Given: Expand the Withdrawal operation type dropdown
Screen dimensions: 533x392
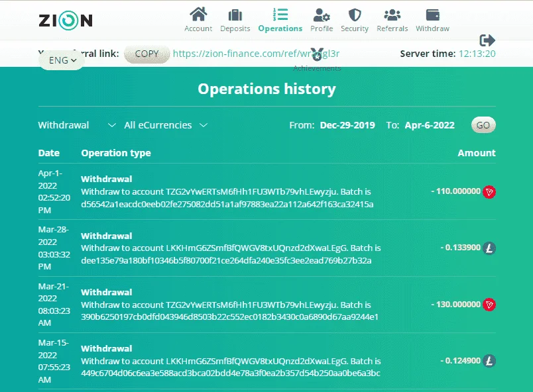Looking at the screenshot, I should [x=77, y=125].
